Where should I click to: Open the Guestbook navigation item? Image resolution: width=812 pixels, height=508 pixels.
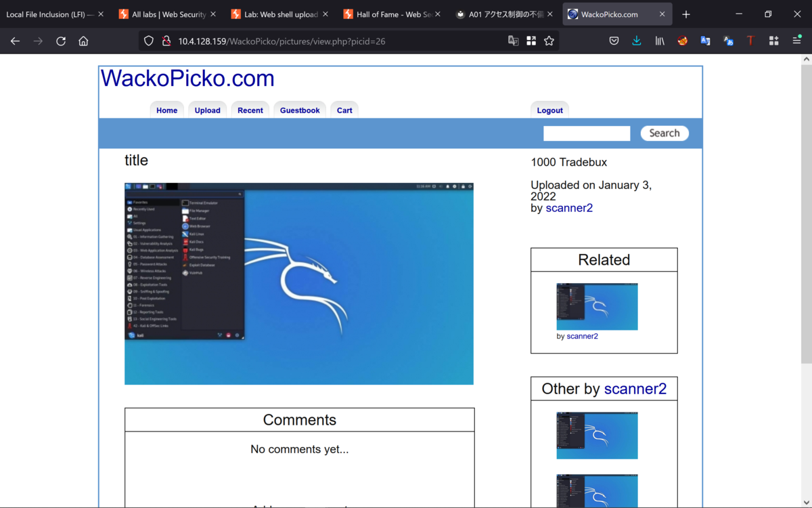(x=300, y=110)
